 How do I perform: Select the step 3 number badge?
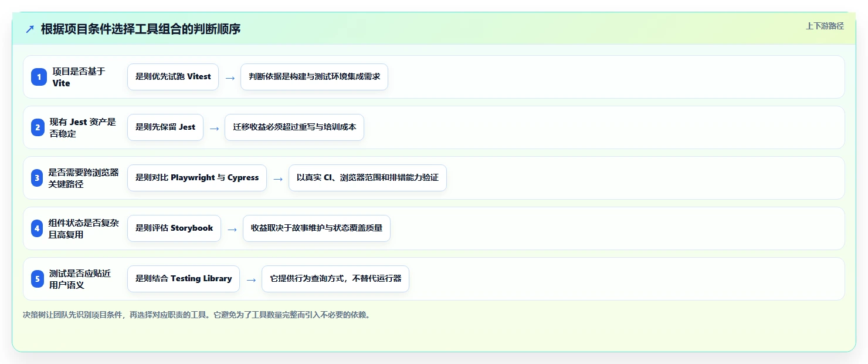coord(38,178)
